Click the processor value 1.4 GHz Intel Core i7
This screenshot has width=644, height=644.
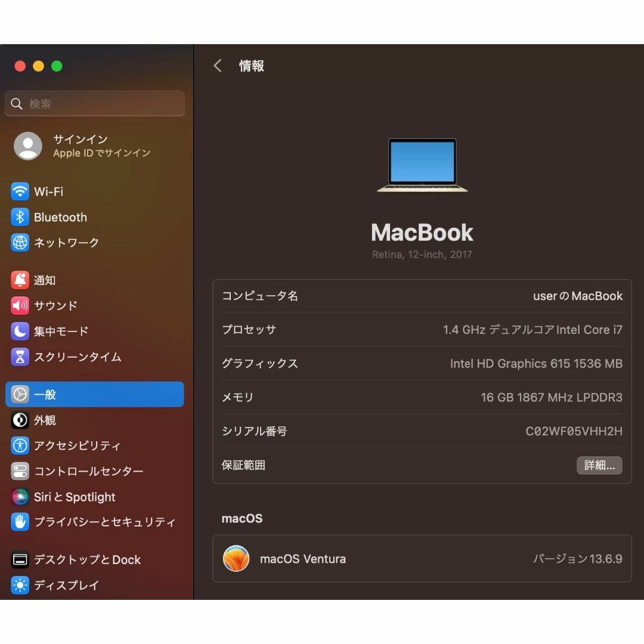point(532,329)
